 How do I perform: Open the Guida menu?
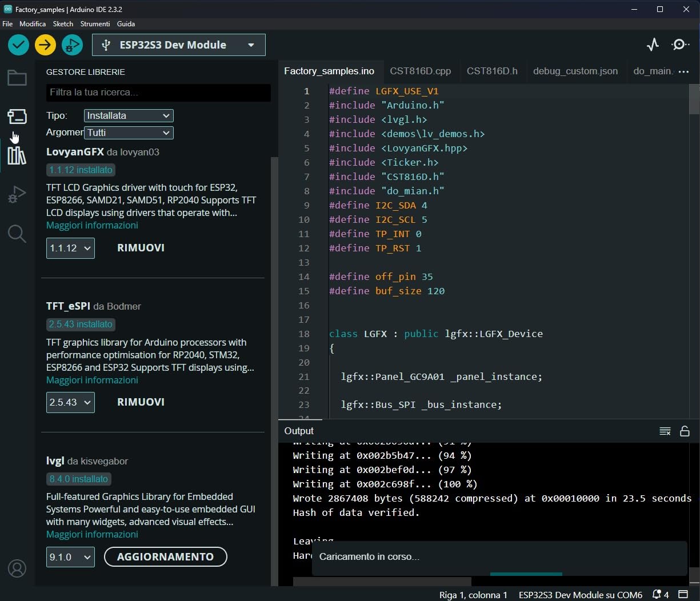(126, 24)
